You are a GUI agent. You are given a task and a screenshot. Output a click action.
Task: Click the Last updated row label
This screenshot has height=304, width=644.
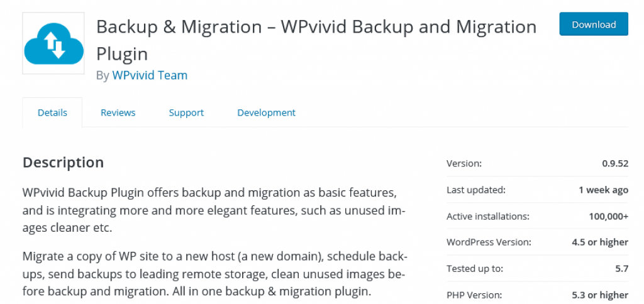pos(476,190)
